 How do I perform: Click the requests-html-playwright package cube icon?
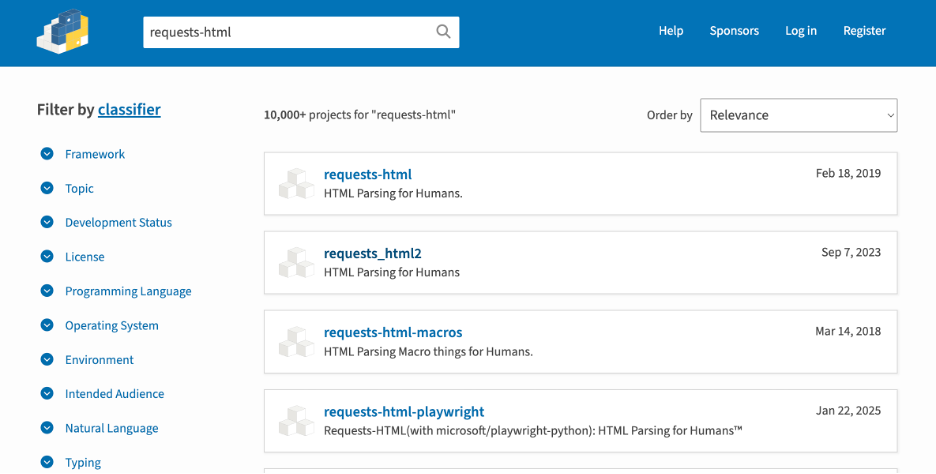[297, 421]
